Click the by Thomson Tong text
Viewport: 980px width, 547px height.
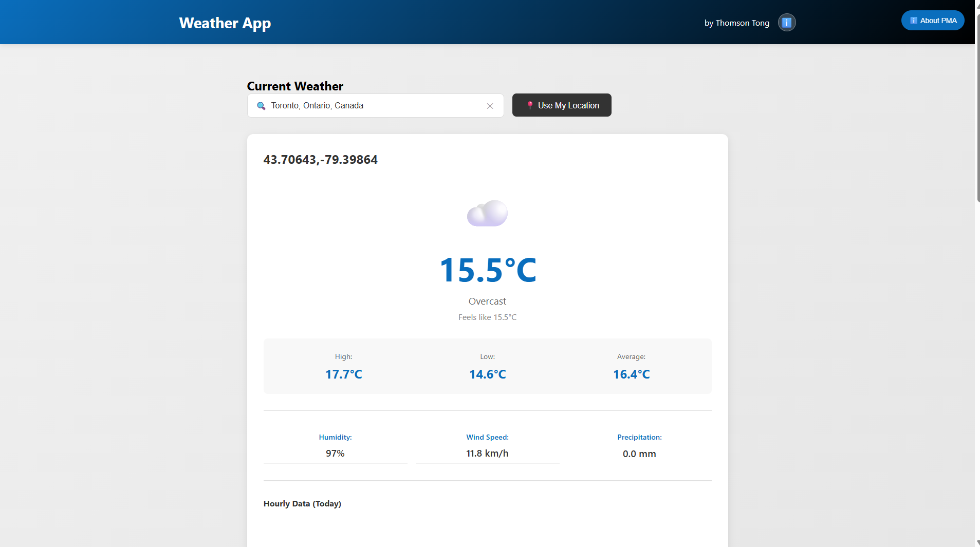click(x=736, y=23)
